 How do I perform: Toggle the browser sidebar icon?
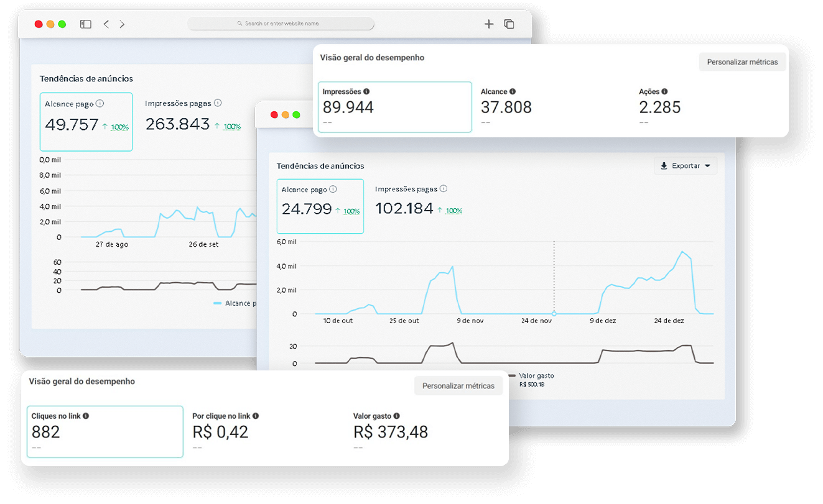click(86, 24)
